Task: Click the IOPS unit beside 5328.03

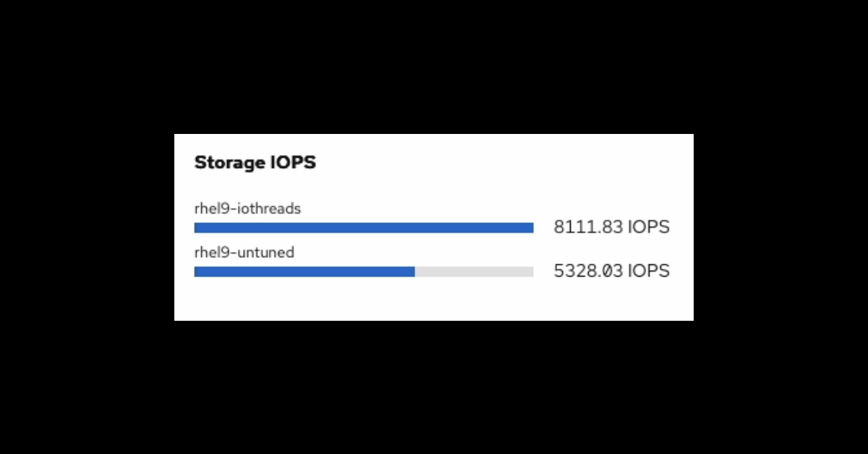Action: pyautogui.click(x=649, y=272)
